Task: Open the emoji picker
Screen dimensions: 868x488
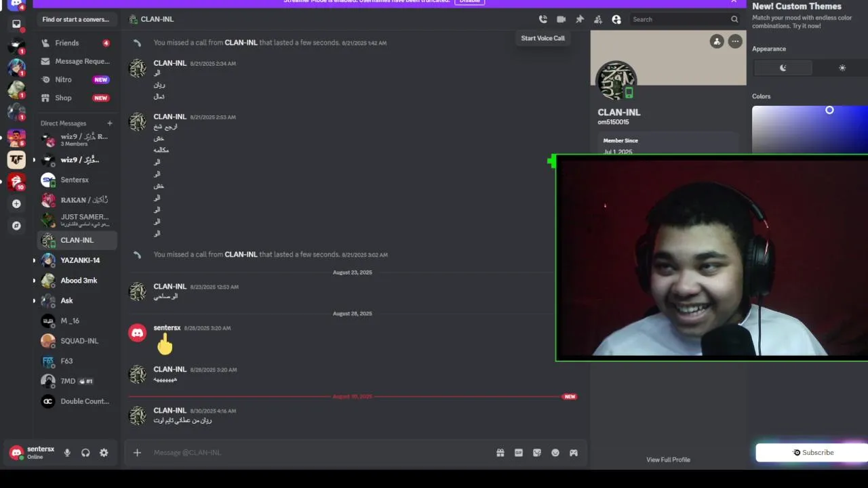Action: [x=555, y=453]
